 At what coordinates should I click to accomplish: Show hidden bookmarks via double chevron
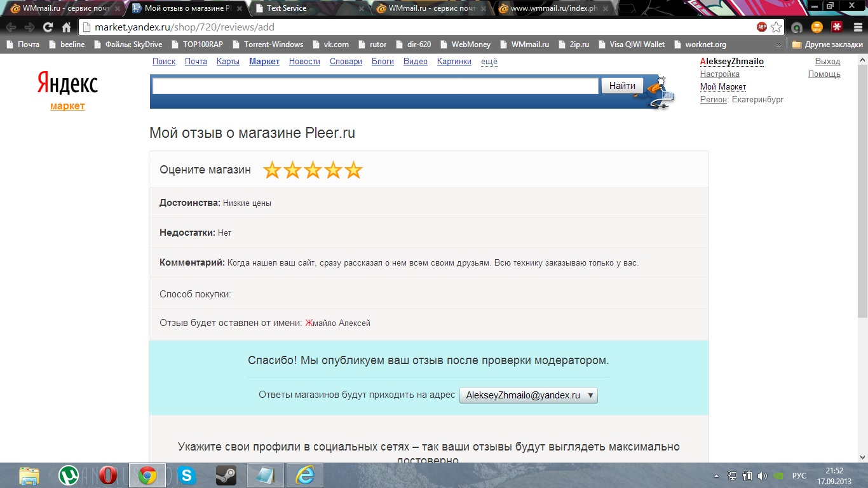pos(779,44)
